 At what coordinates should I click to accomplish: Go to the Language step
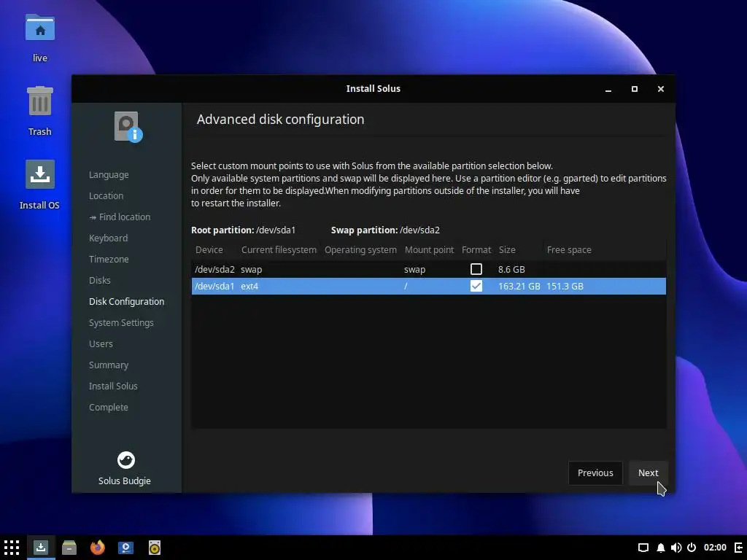(x=109, y=175)
